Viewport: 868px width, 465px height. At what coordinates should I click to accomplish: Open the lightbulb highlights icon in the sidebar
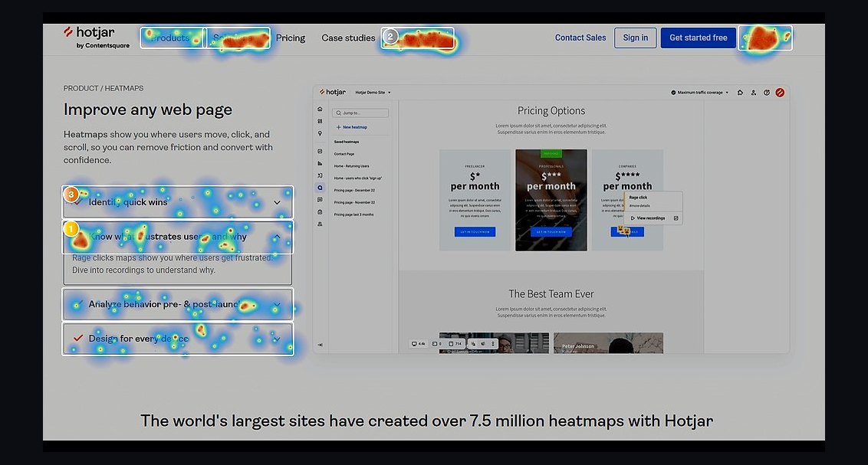(x=320, y=133)
